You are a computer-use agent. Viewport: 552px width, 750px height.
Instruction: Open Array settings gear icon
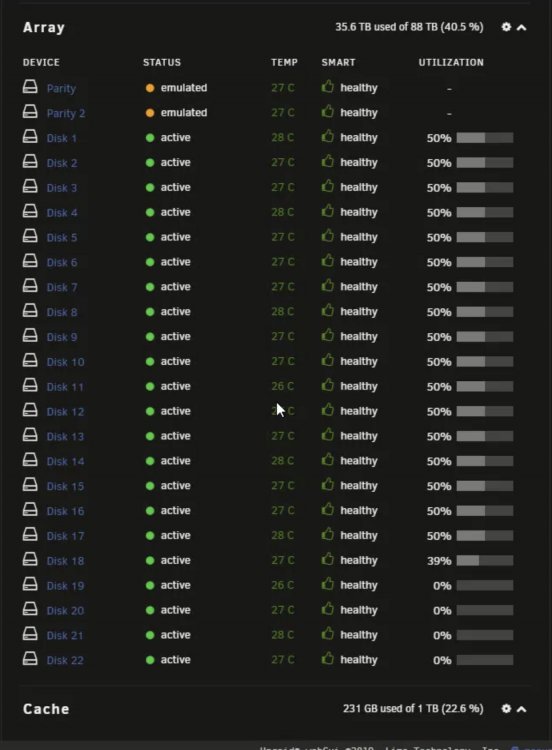point(506,27)
